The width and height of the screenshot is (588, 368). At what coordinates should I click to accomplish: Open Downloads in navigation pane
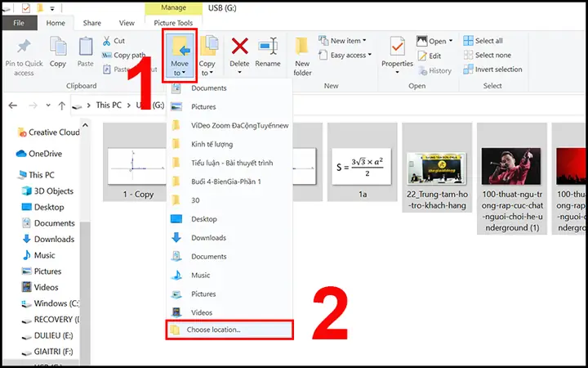click(48, 239)
